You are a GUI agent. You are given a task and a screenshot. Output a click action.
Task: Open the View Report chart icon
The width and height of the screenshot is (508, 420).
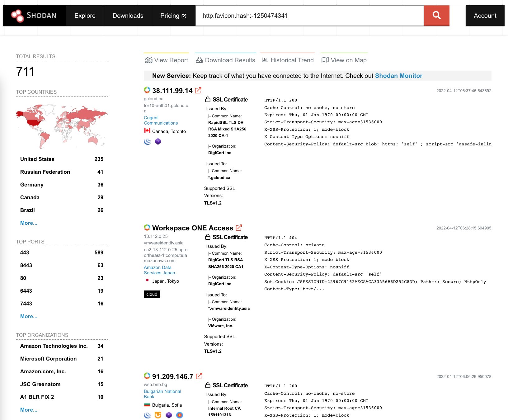[x=149, y=60]
